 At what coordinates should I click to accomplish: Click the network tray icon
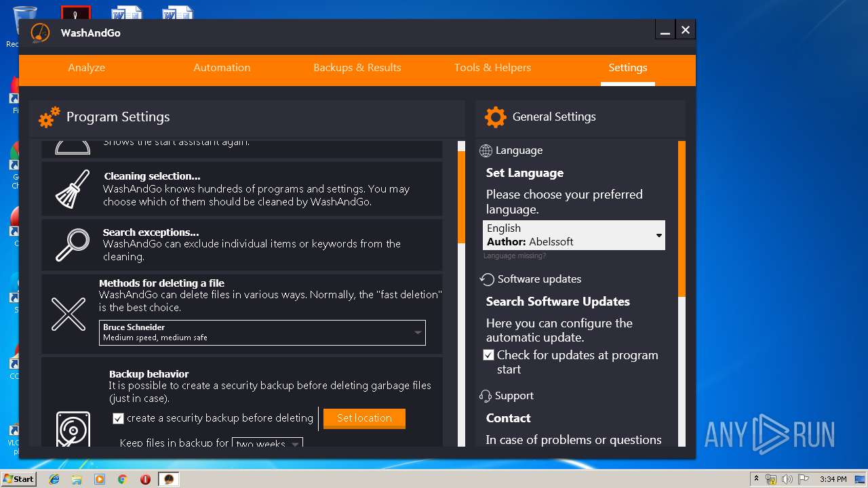click(771, 479)
